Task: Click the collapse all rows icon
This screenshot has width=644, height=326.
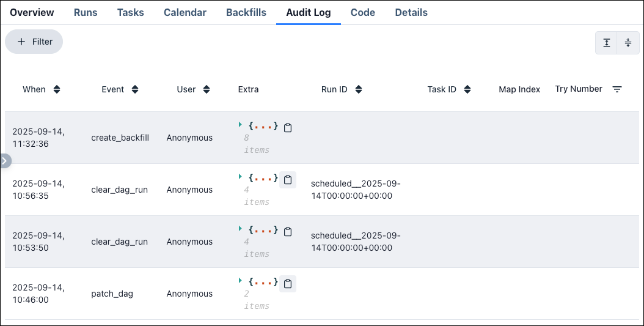Action: coord(628,43)
